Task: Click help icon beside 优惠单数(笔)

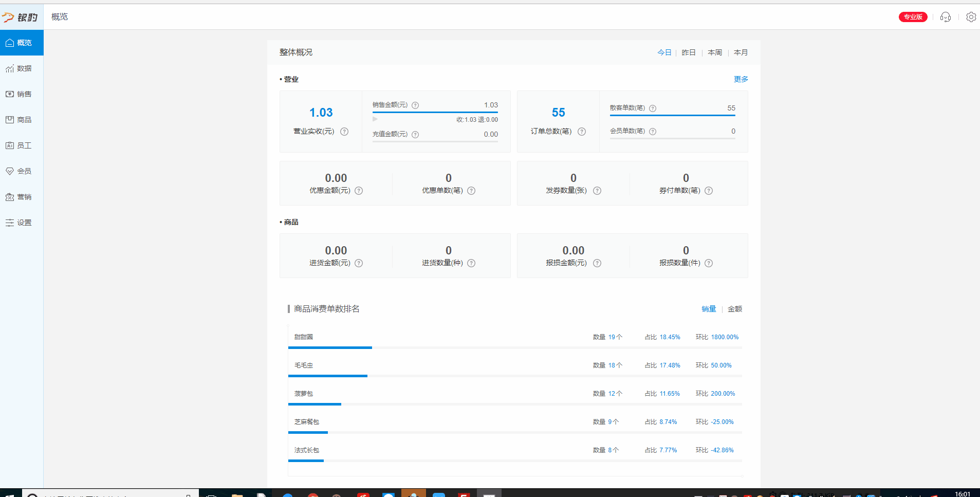Action: tap(471, 191)
